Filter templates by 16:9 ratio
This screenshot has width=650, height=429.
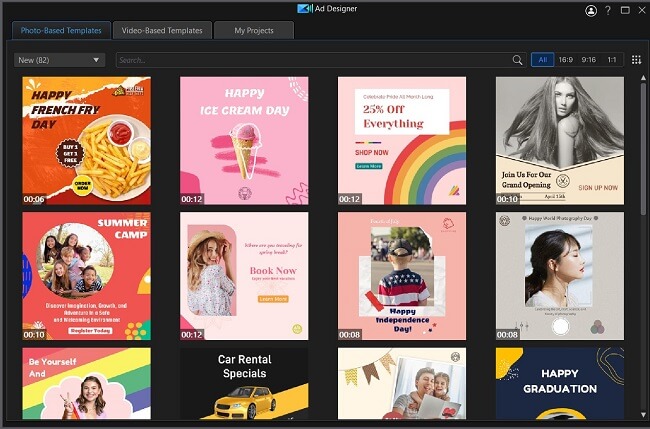click(565, 60)
